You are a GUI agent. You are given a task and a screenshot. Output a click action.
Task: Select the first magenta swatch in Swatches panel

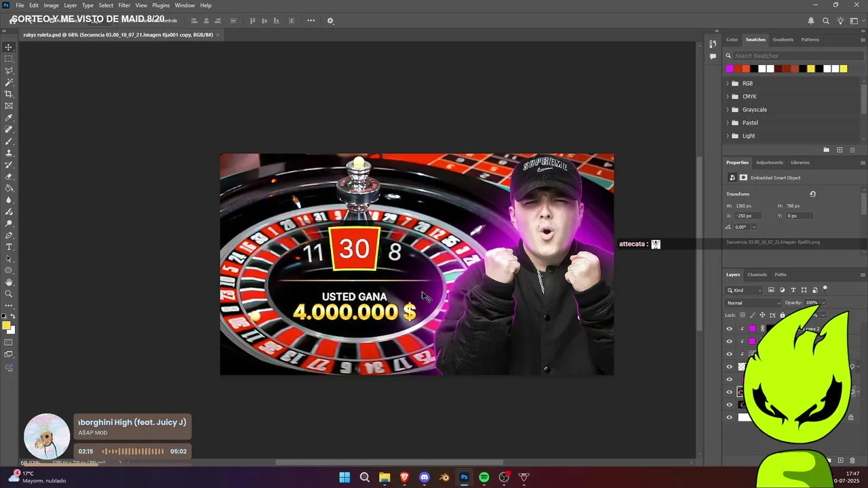730,68
